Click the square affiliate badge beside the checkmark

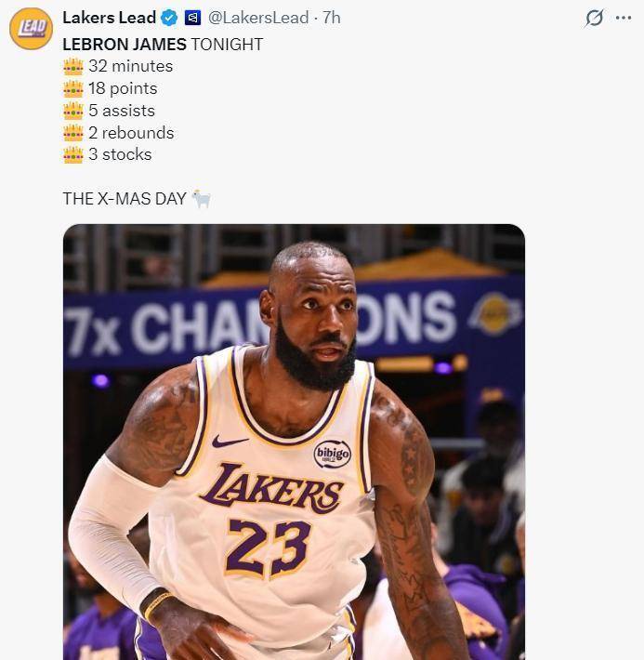(192, 18)
